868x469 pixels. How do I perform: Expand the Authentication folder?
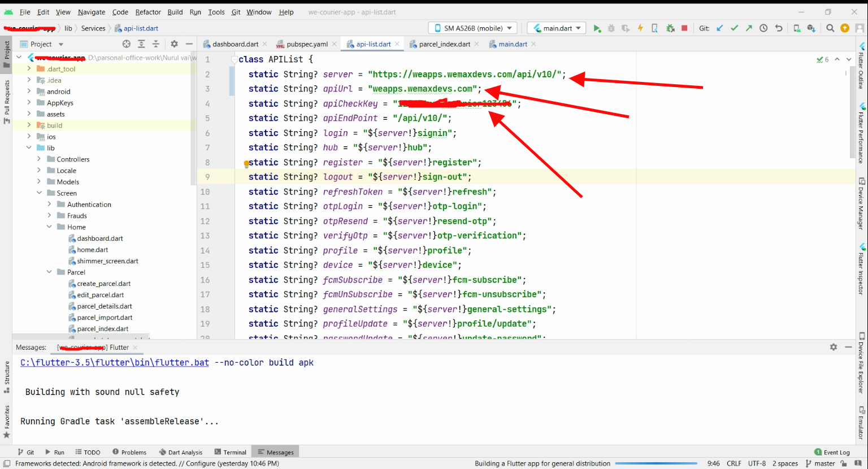click(x=49, y=205)
